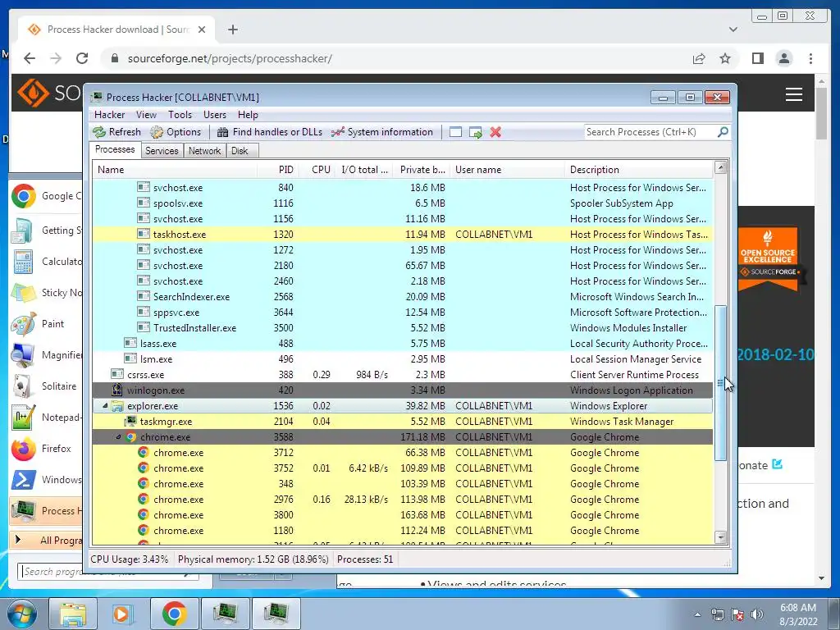Close the Process Hacker download tab
The height and width of the screenshot is (630, 840).
pos(202,30)
